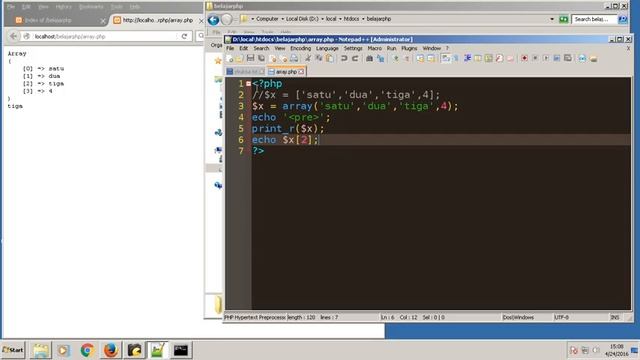Click the Firefox reload page icon
This screenshot has height=360, width=640.
click(x=184, y=36)
